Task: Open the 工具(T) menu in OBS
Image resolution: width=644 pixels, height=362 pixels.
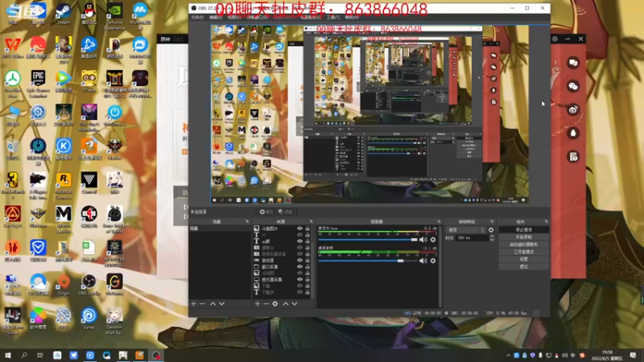Action: [333, 17]
